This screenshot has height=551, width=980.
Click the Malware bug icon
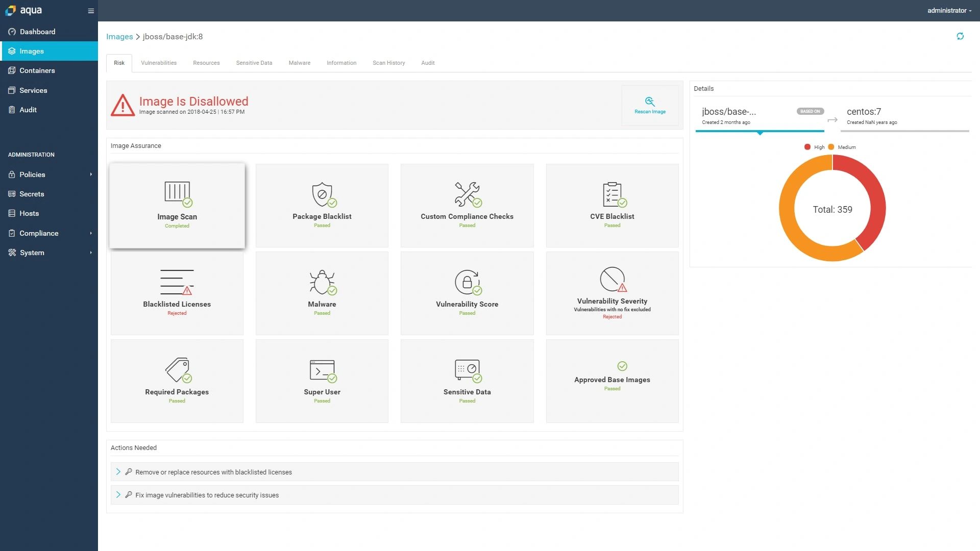coord(322,282)
